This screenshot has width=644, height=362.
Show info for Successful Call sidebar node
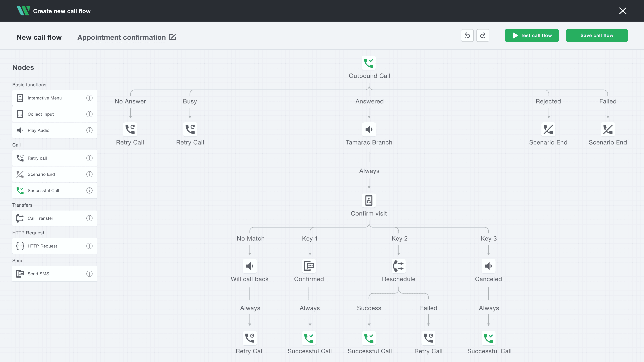pos(89,190)
